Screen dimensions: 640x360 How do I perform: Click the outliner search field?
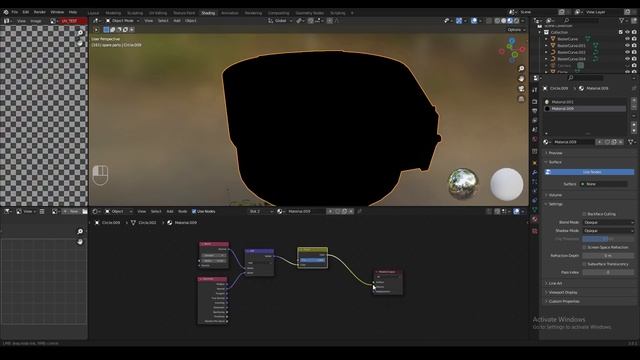click(x=581, y=20)
